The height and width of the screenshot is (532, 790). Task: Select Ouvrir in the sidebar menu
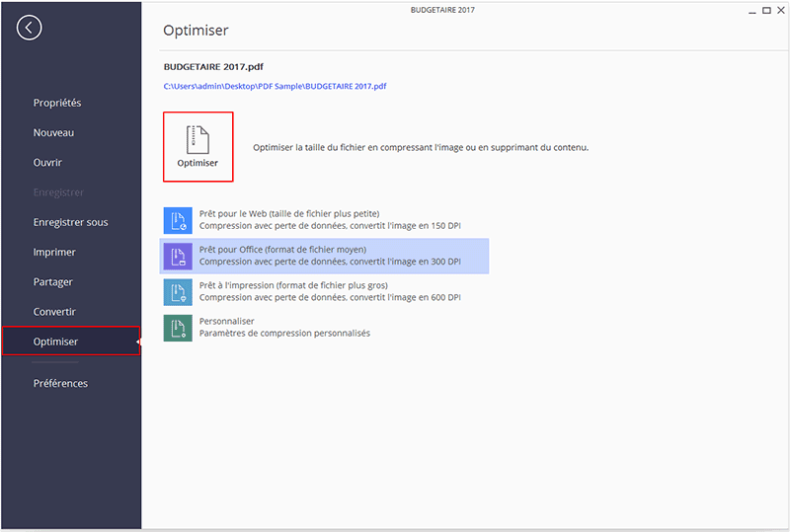pos(47,162)
